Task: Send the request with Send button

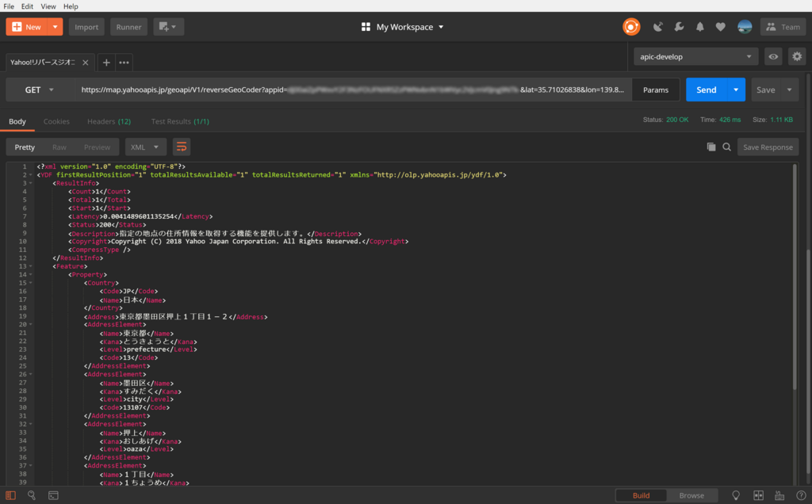Action: coord(707,90)
